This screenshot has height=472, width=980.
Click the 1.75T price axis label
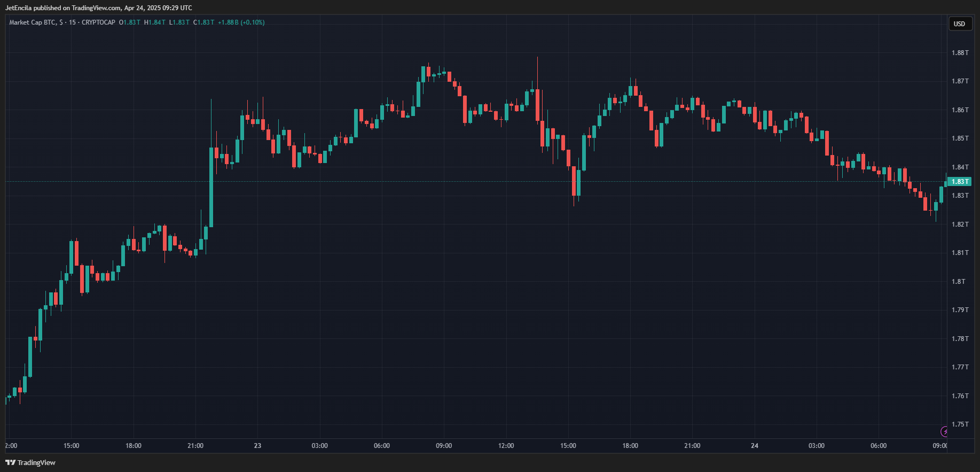tap(960, 424)
